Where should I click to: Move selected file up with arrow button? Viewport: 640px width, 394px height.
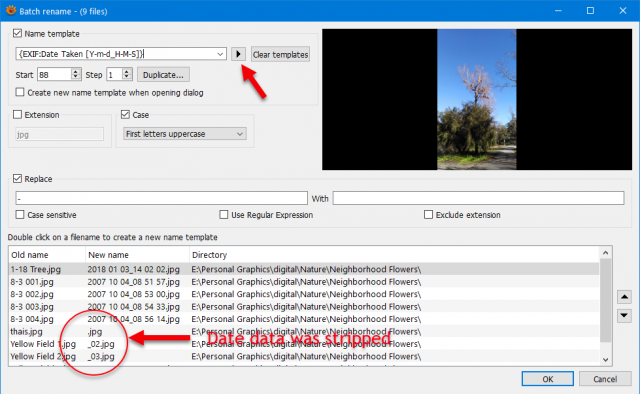tap(624, 297)
